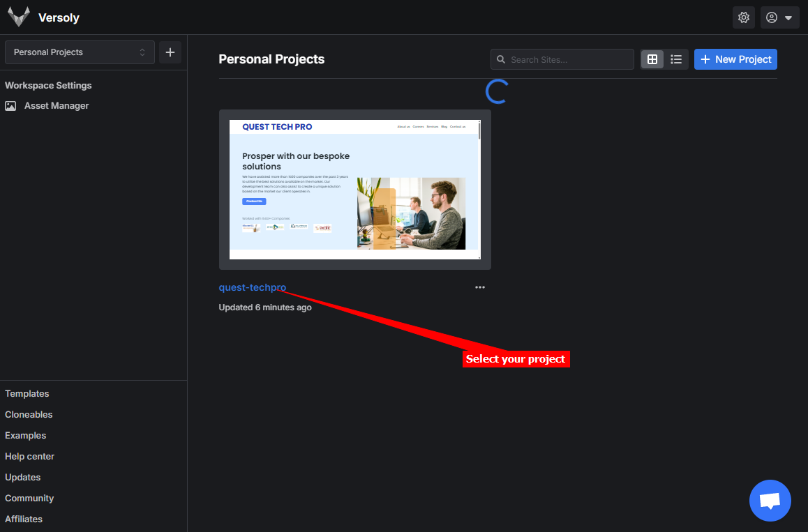Expand the Personal Projects workspace selector
This screenshot has height=532, width=808.
pyautogui.click(x=80, y=52)
